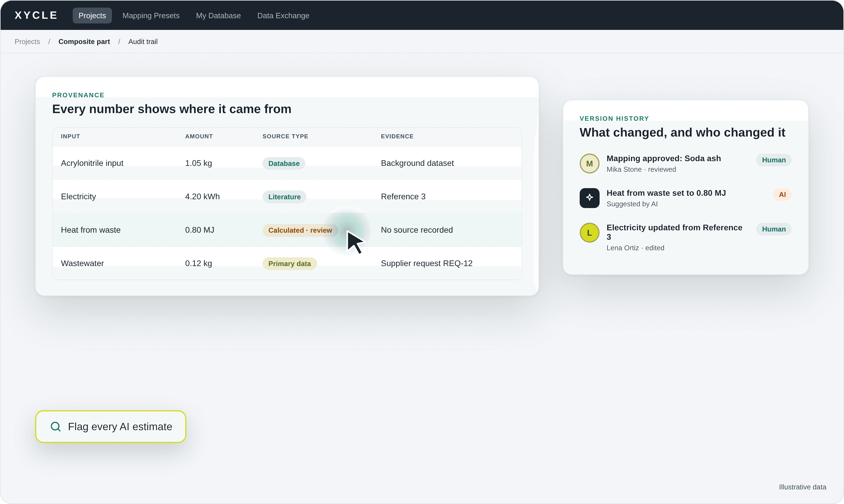Click 'Every number shows where it came from' heading
The height and width of the screenshot is (504, 844).
171,109
